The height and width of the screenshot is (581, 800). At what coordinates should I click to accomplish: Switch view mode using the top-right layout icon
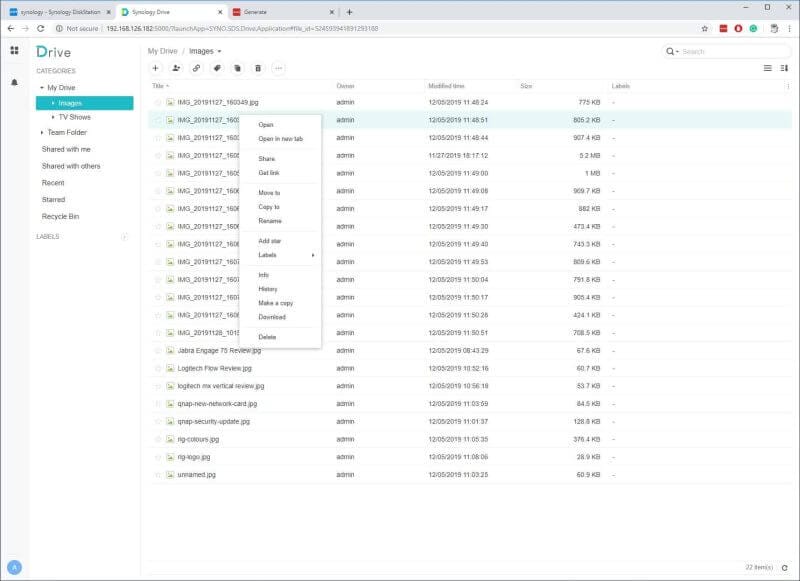(x=783, y=67)
